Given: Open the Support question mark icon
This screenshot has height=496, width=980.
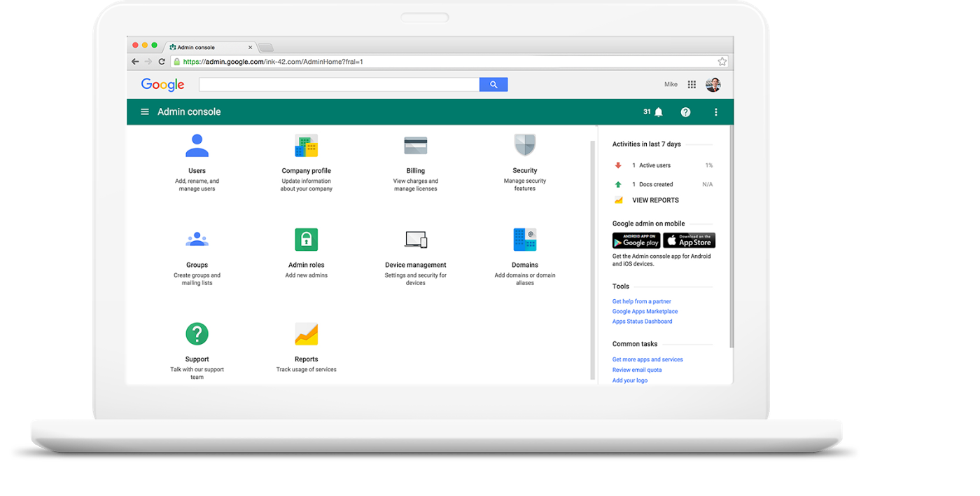Looking at the screenshot, I should [x=197, y=333].
